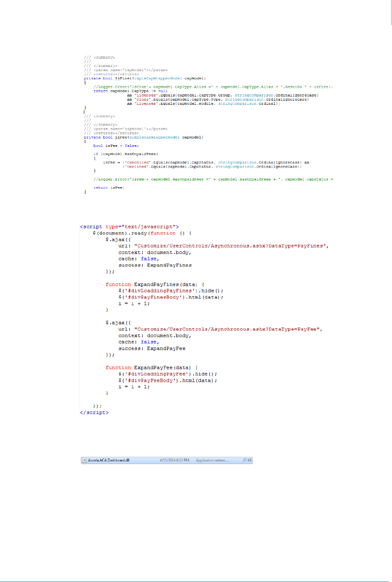
Task: Click the "Cancelled".Equals condition line
Action: 206,163
